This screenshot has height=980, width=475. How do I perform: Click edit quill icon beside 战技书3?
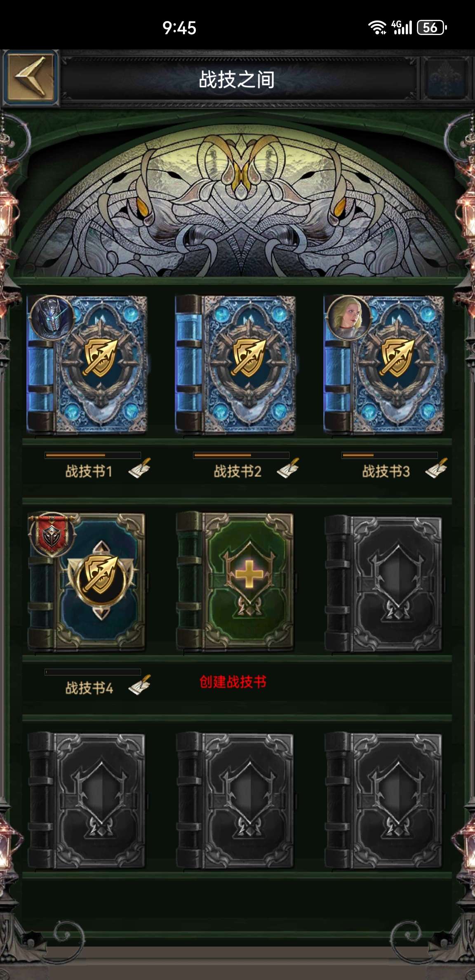(436, 469)
